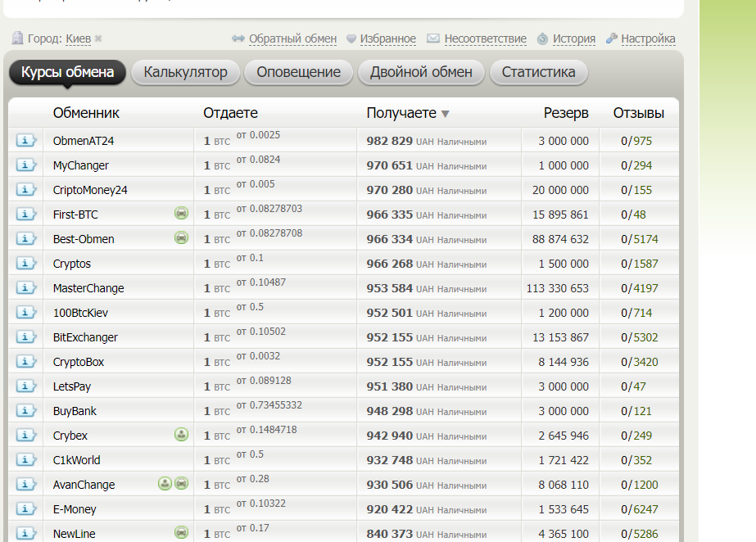Open the Избранное favorites link

(387, 38)
